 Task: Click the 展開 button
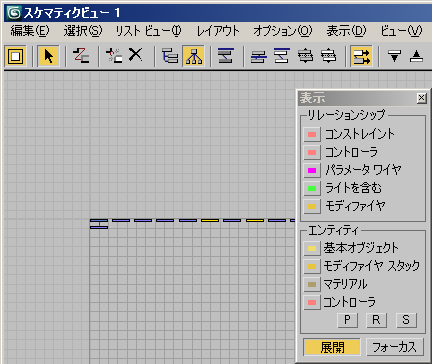[332, 347]
